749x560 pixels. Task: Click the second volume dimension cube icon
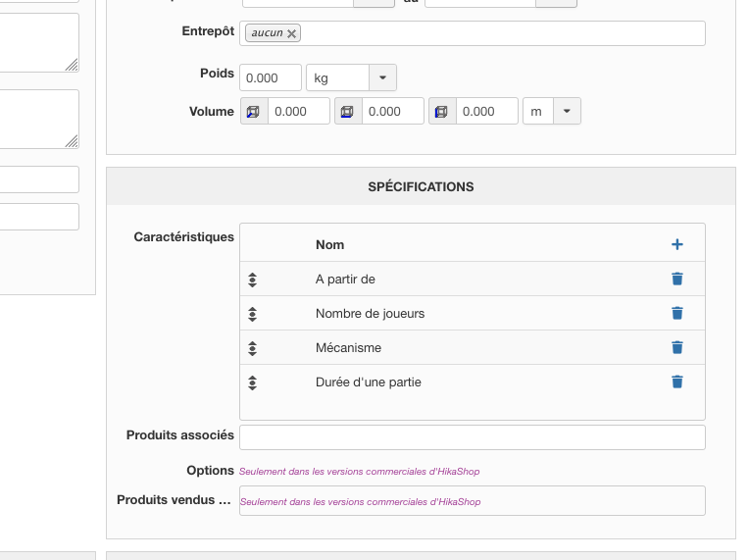pos(348,112)
